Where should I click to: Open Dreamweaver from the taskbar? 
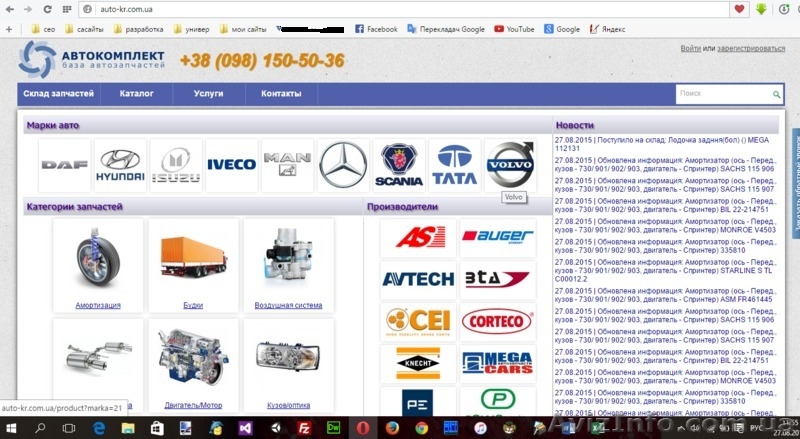tap(334, 428)
